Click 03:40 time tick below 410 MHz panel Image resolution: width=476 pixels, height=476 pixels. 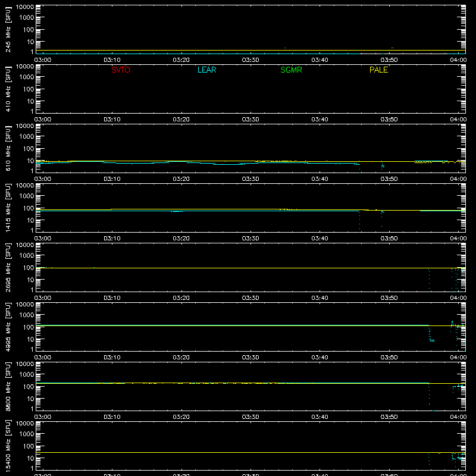320,120
